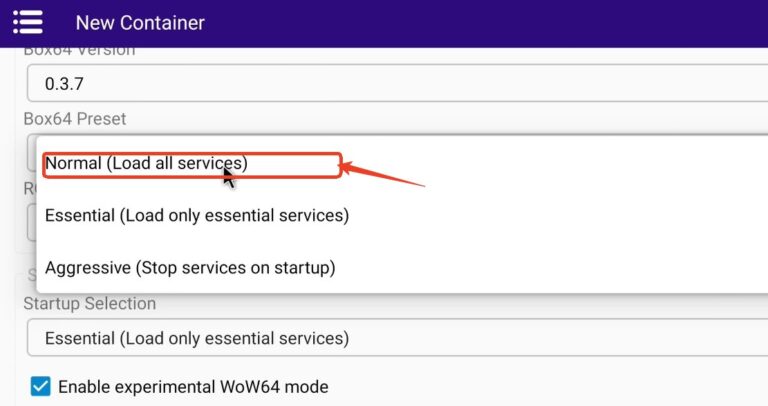Click the Box64 Version label
The image size is (768, 406).
tap(79, 51)
